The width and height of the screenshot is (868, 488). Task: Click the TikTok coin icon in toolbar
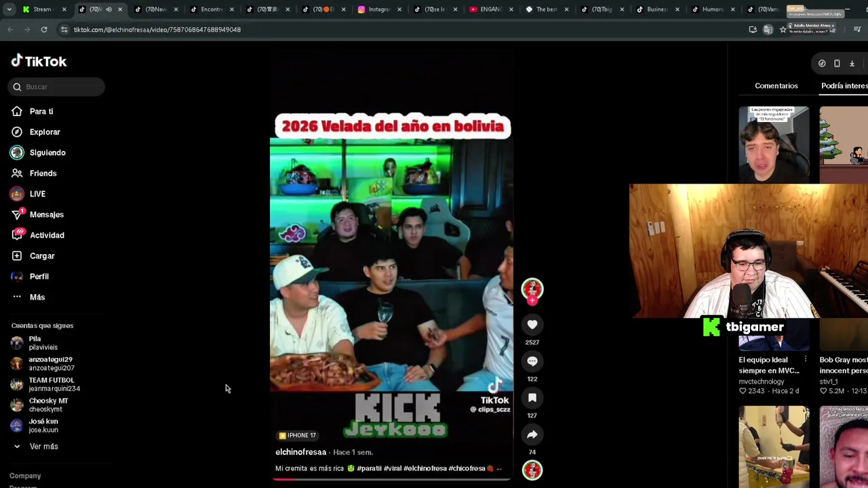pos(822,64)
